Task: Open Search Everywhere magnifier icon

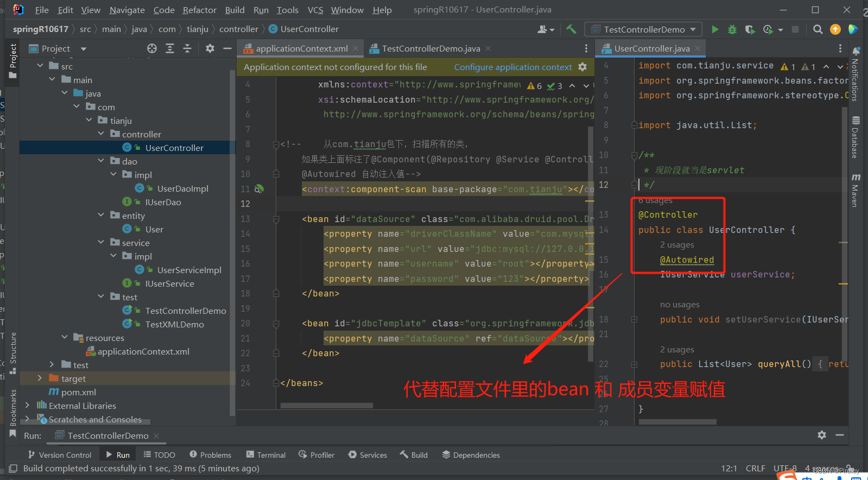Action: (818, 29)
